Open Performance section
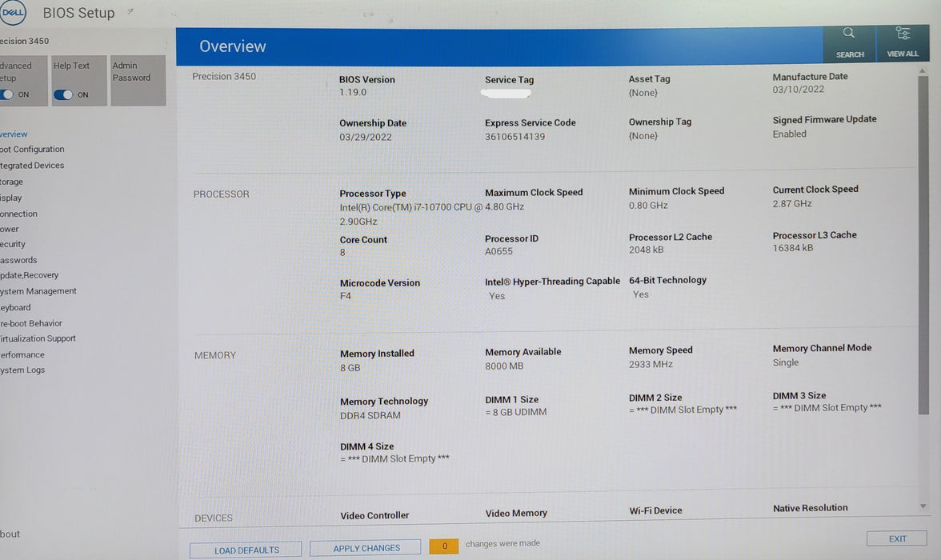Image resolution: width=941 pixels, height=560 pixels. (x=22, y=354)
